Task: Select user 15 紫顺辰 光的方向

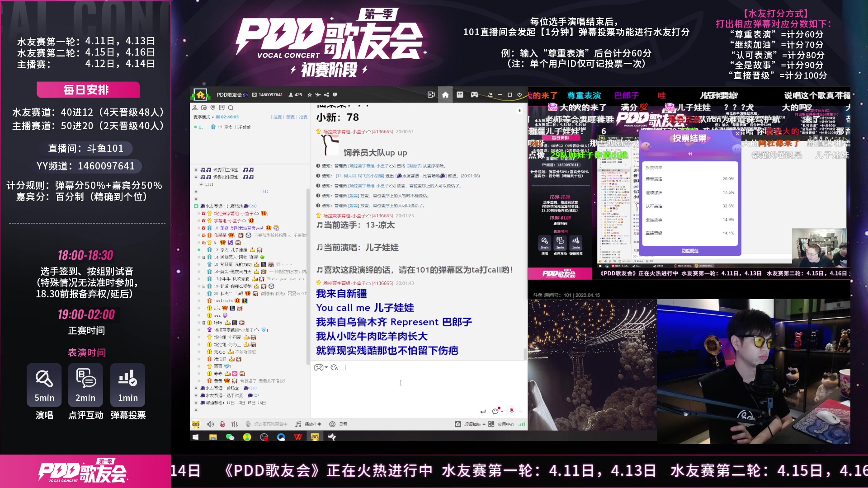Action: (233, 264)
